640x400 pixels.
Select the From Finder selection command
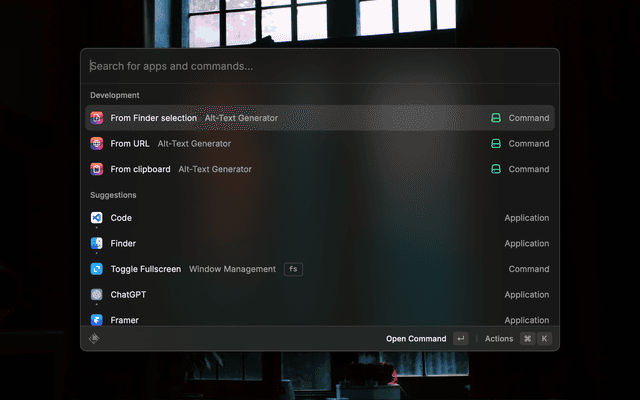(154, 118)
